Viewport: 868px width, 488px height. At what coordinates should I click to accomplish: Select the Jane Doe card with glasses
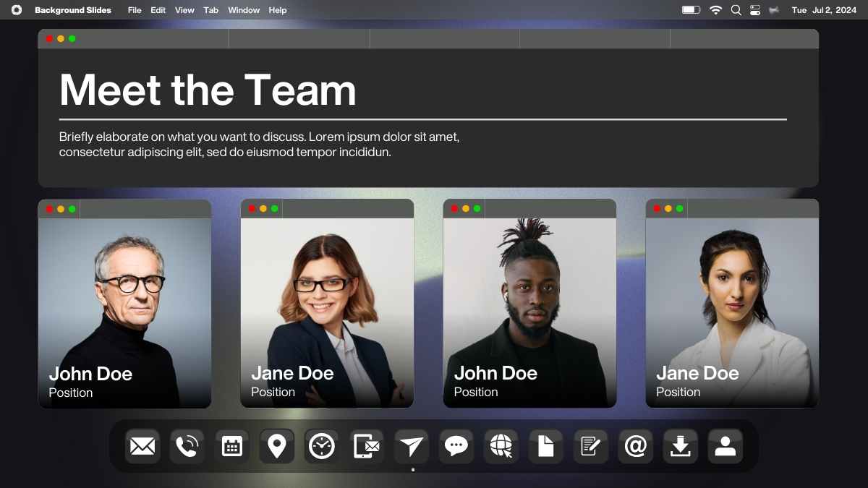click(x=327, y=304)
